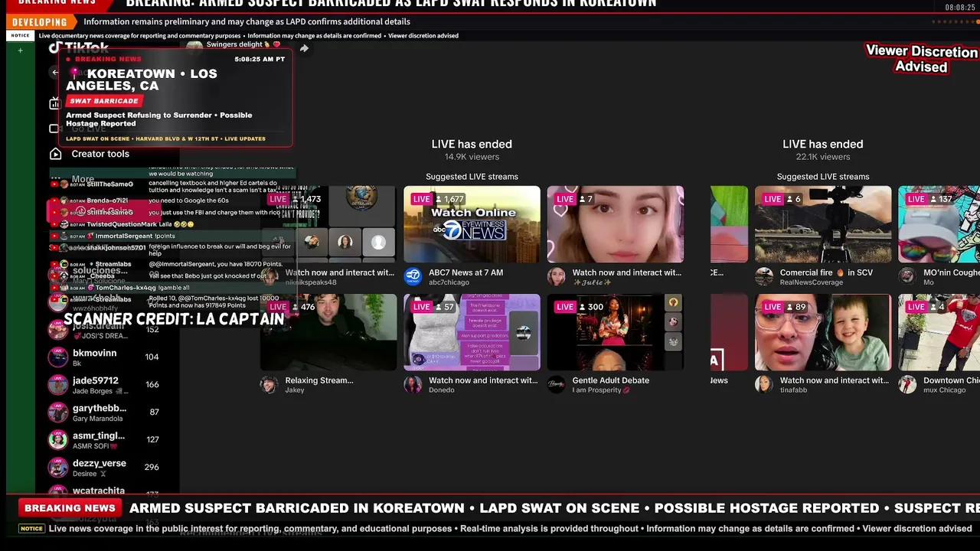Viewport: 980px width, 551px height.
Task: Open I am Prosperity profile avatar
Action: click(x=557, y=385)
